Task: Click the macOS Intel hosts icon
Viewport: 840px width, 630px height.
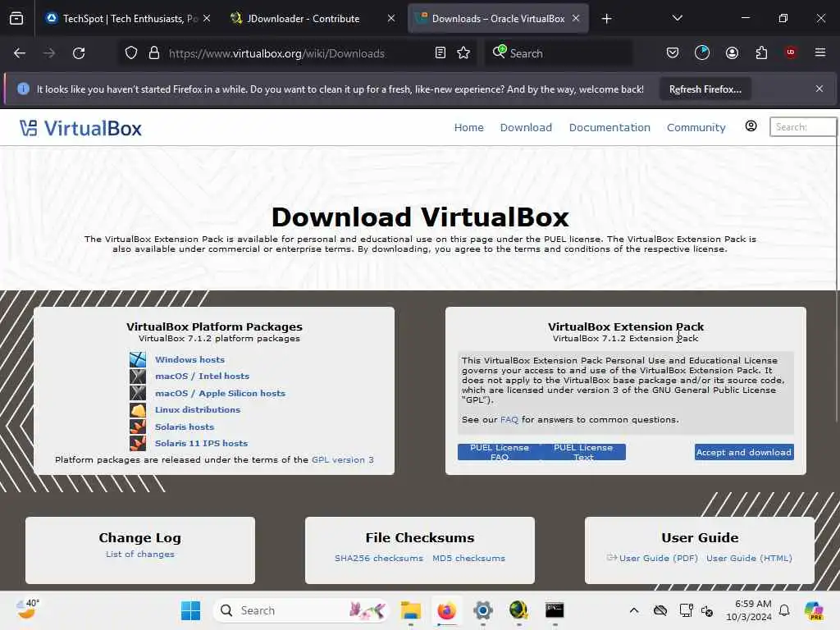Action: [138, 376]
